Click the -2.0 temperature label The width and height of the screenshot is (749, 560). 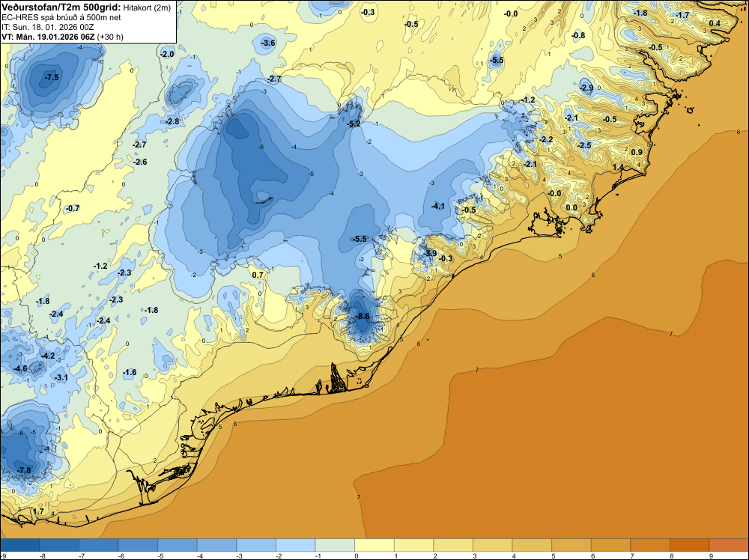pos(167,55)
